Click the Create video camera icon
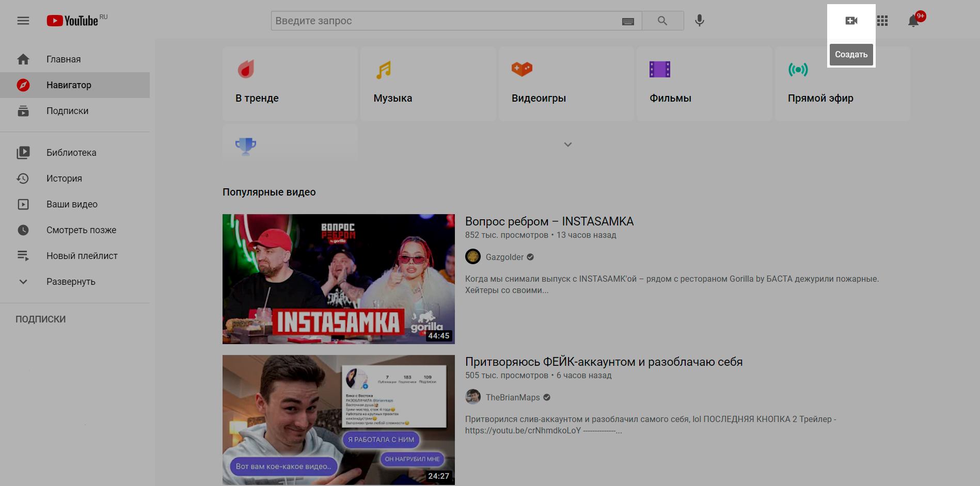Viewport: 980px width, 486px height. pos(851,21)
